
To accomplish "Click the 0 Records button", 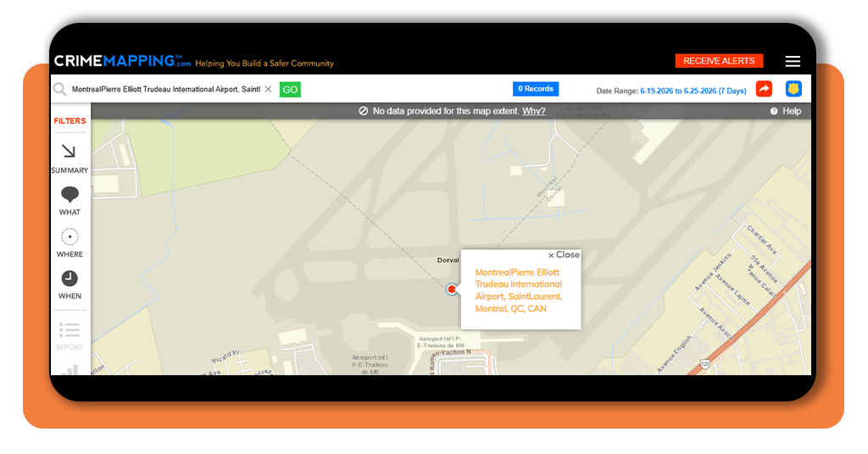I will (536, 88).
